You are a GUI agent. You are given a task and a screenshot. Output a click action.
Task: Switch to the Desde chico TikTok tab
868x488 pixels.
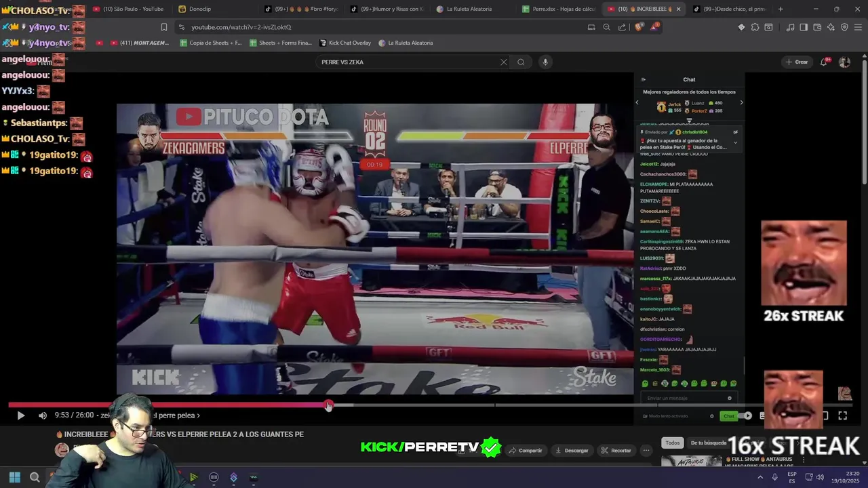[x=729, y=9]
